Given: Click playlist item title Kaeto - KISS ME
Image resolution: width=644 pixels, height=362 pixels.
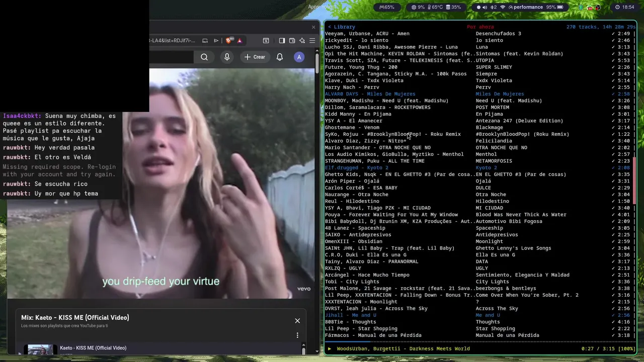Looking at the screenshot, I should 93,348.
